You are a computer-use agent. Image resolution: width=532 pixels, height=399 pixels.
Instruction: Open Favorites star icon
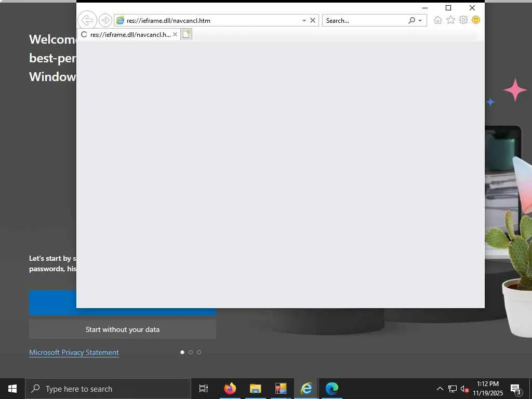(x=450, y=20)
